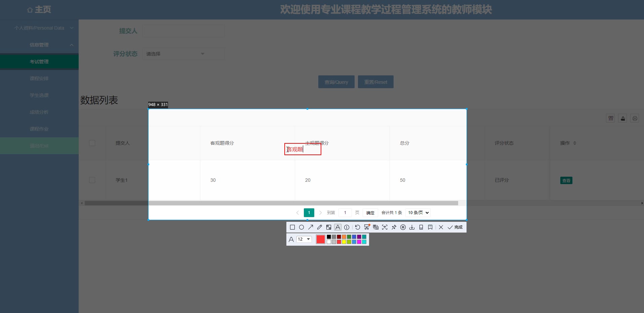The height and width of the screenshot is (313, 644).
Task: Sort by the 操作 column arrows
Action: click(574, 143)
